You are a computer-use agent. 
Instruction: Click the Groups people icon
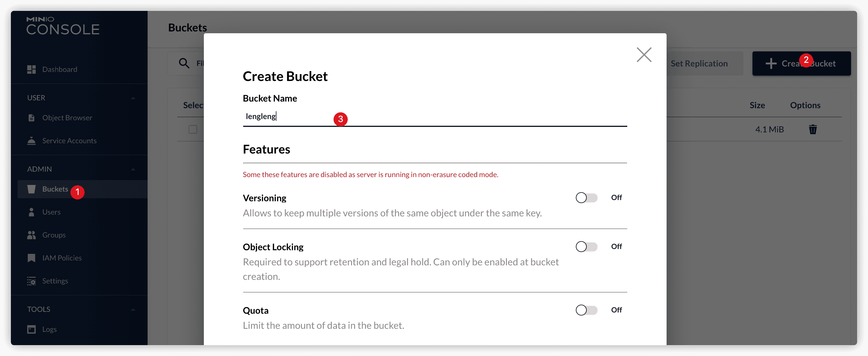[31, 235]
